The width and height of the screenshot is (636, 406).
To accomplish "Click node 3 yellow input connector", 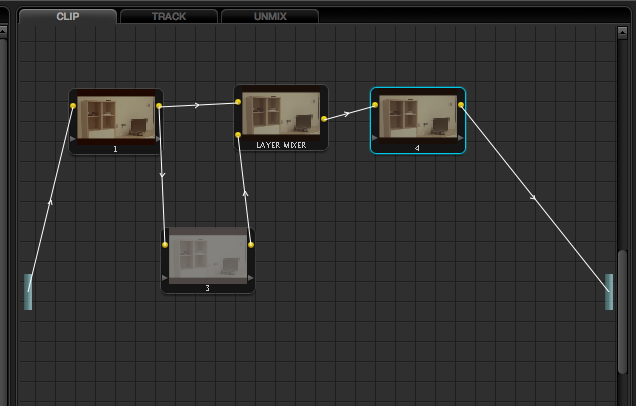I will [x=165, y=245].
